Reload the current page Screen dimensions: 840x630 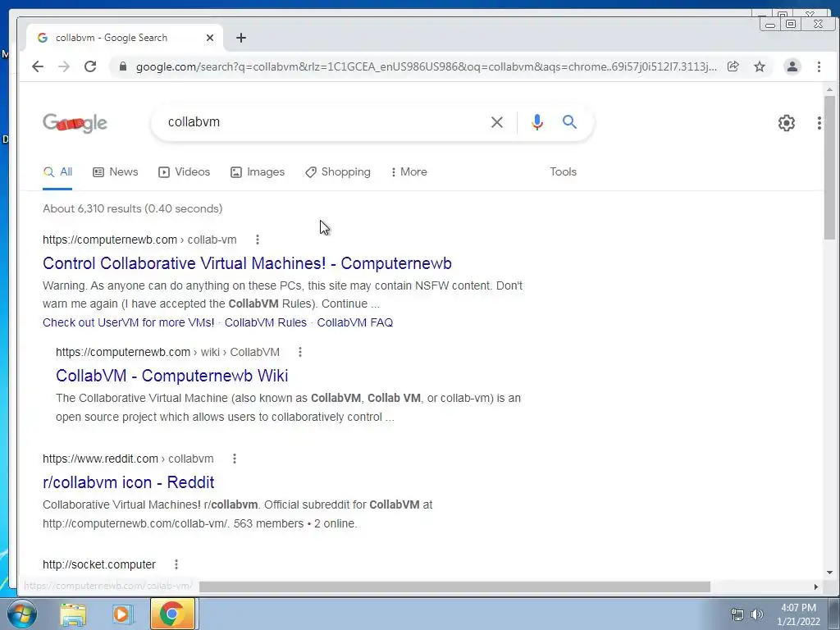(90, 66)
